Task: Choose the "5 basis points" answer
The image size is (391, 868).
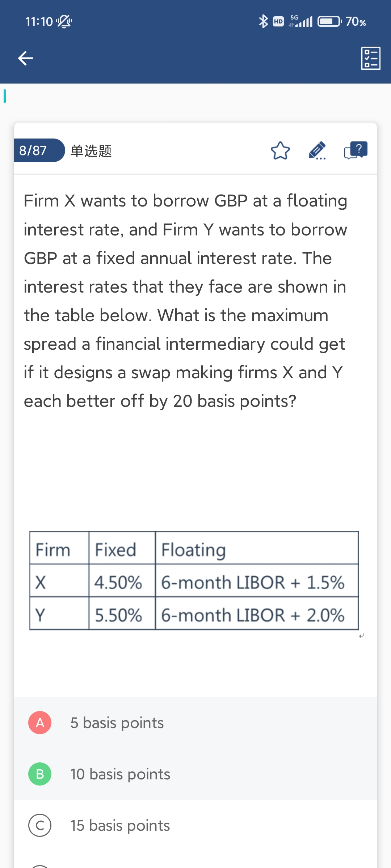Action: point(117,723)
